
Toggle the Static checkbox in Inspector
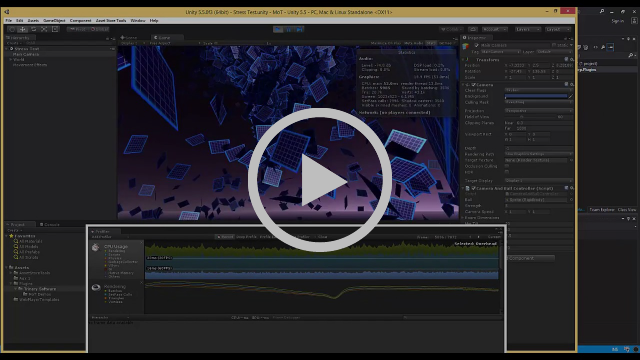554,45
